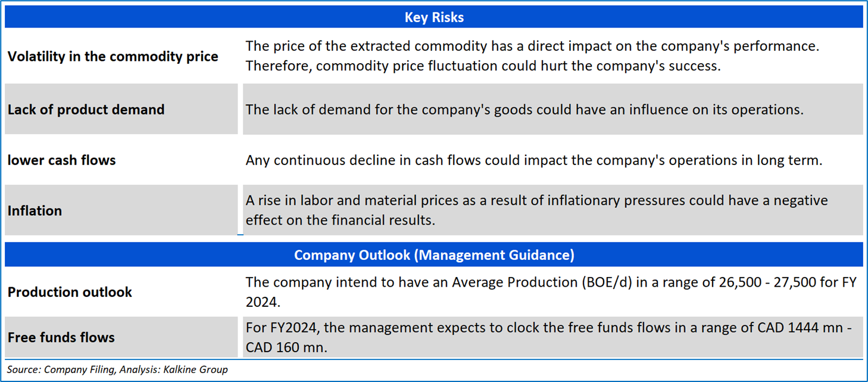The image size is (868, 382).
Task: Select the 'Free funds flows' label
Action: coord(61,337)
